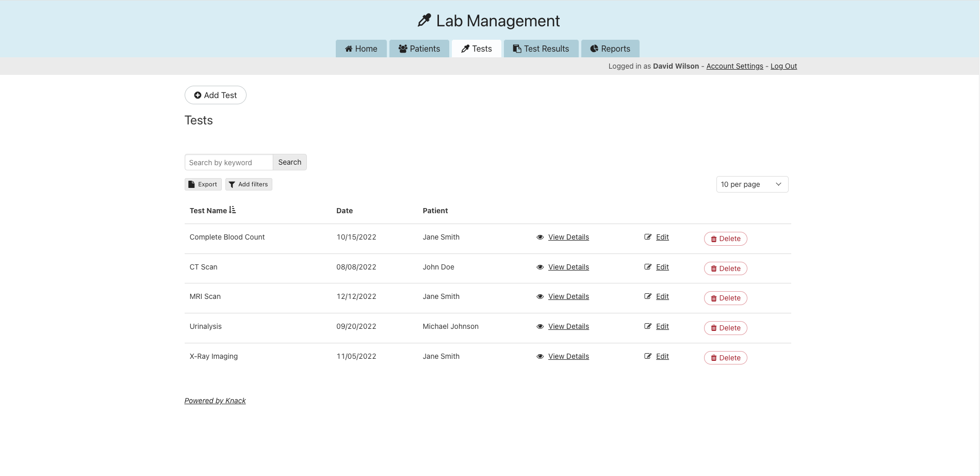Viewport: 980px width, 476px height.
Task: Click the sort icon beside Test Name
Action: (232, 210)
